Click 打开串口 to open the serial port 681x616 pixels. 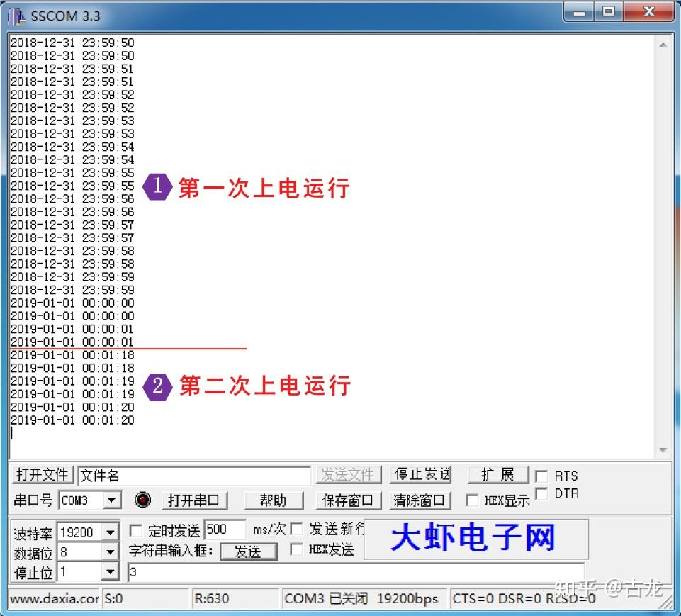(x=194, y=500)
